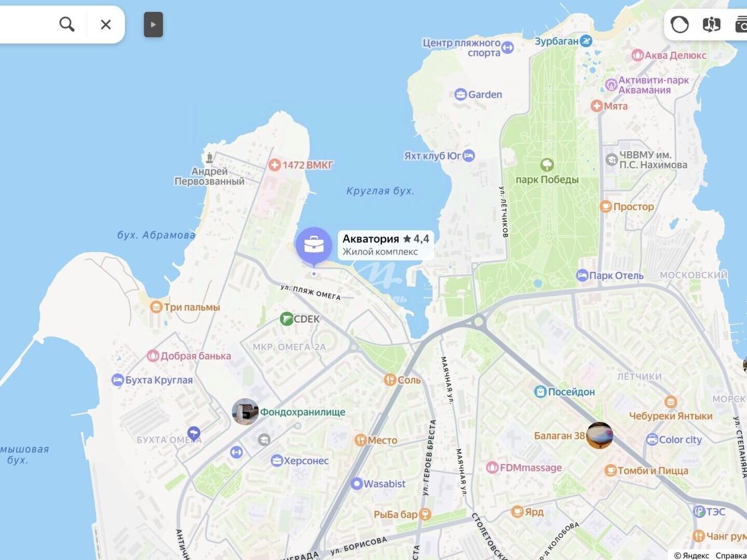Image resolution: width=747 pixels, height=560 pixels.
Task: Open the traffic layer icon
Action: point(680,24)
